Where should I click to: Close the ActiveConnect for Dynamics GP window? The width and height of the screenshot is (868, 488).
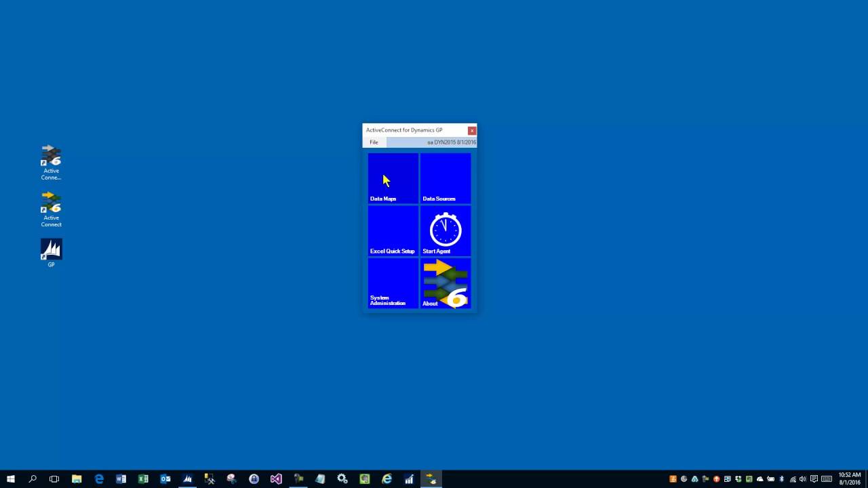[472, 131]
